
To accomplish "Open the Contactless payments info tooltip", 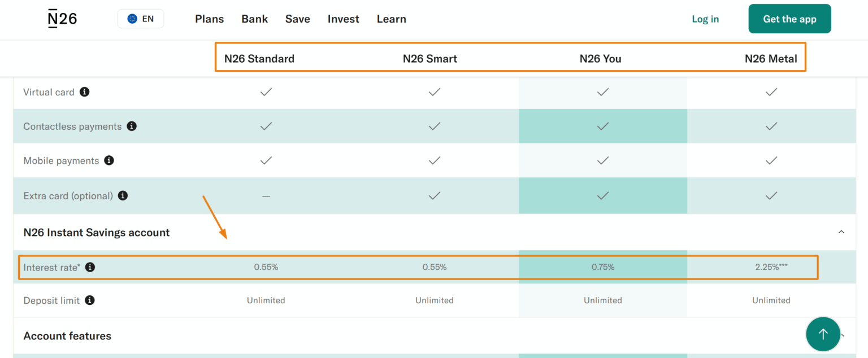I will coord(132,126).
